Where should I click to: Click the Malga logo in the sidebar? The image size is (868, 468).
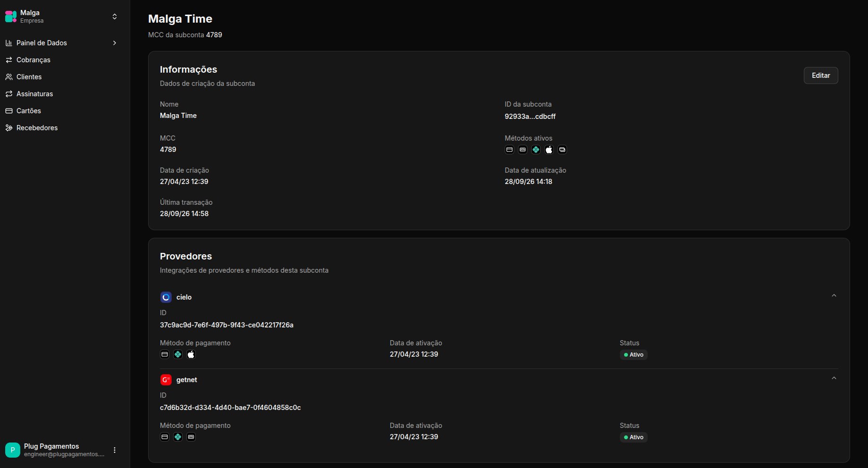[x=11, y=17]
